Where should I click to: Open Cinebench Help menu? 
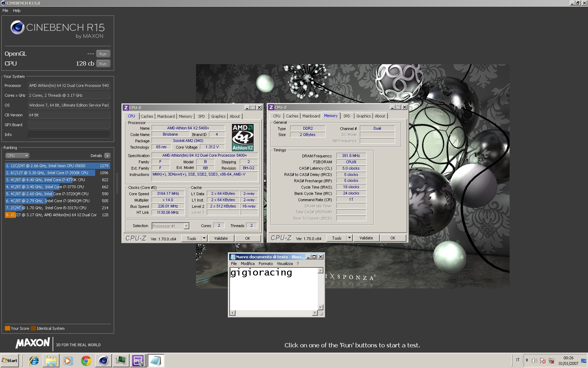pyautogui.click(x=17, y=11)
